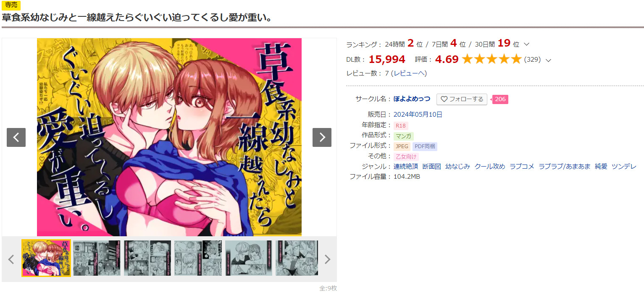Select the R18 age rating tag

(401, 125)
